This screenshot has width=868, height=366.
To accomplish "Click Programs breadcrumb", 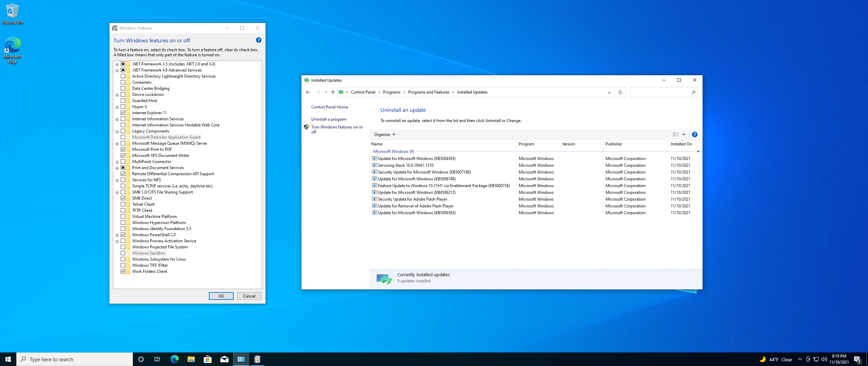I will coord(391,92).
